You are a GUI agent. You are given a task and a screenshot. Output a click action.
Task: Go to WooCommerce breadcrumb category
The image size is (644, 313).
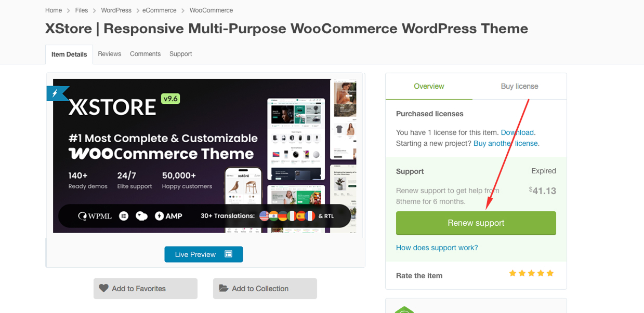click(x=211, y=10)
